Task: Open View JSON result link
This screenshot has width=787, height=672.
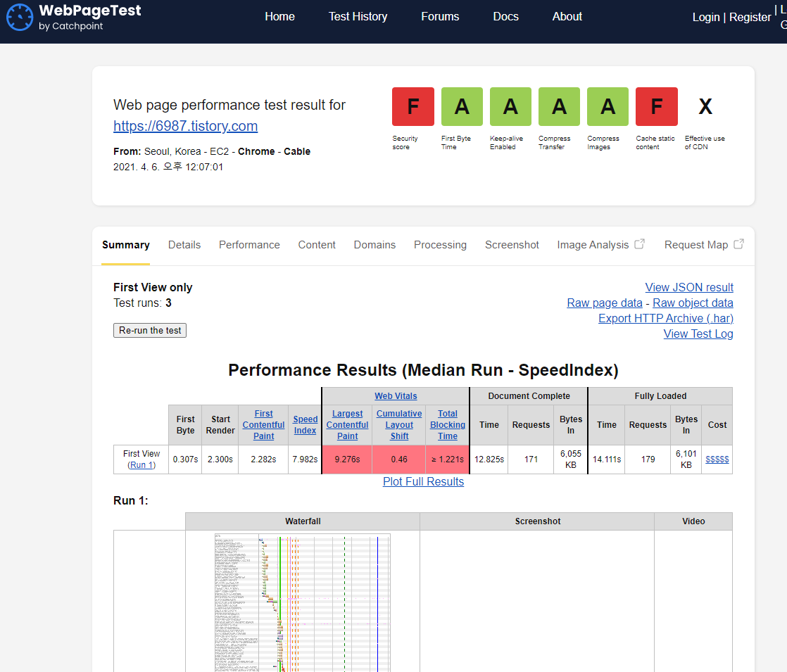Action: [689, 288]
